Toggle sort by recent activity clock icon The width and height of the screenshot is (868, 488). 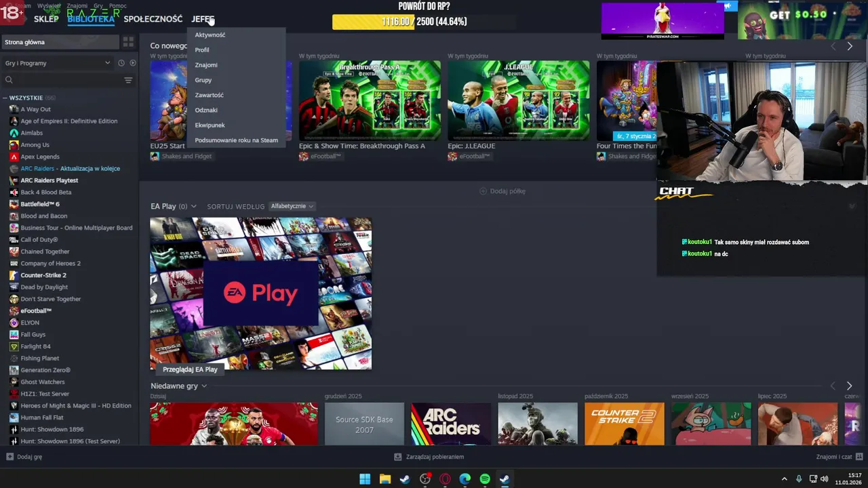point(121,63)
